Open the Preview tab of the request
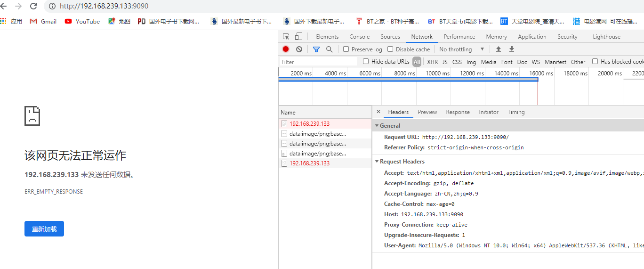Viewport: 644px width, 269px height. pyautogui.click(x=427, y=112)
